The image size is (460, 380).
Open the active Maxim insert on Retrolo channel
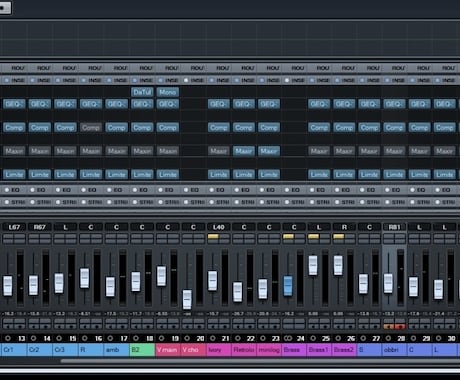coord(244,151)
